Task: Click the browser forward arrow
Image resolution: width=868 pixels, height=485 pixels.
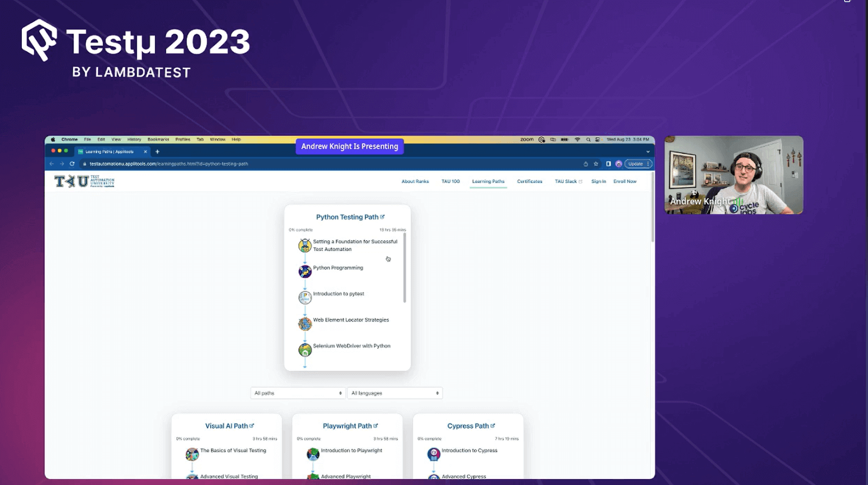Action: [62, 163]
